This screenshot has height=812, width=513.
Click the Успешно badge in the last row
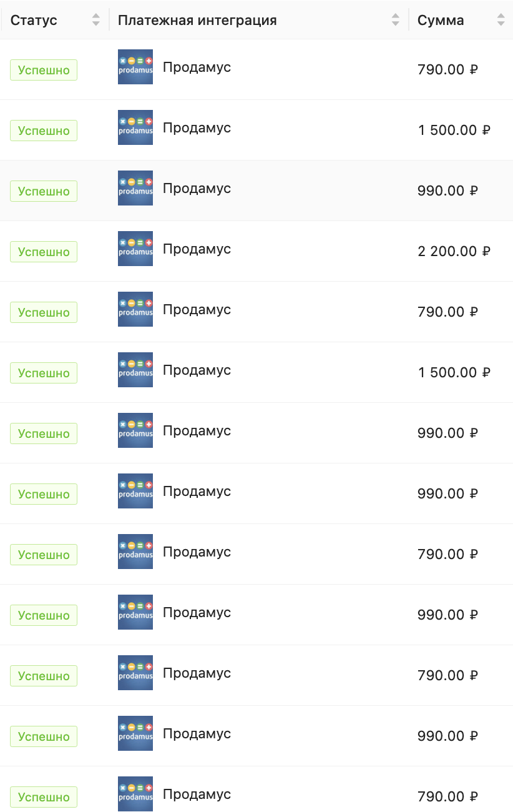[x=44, y=797]
